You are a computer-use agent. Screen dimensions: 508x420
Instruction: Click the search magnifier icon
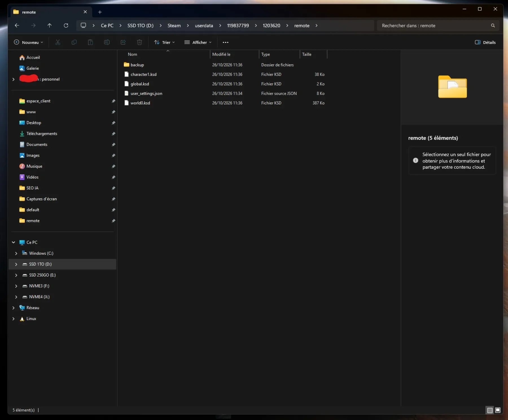493,25
